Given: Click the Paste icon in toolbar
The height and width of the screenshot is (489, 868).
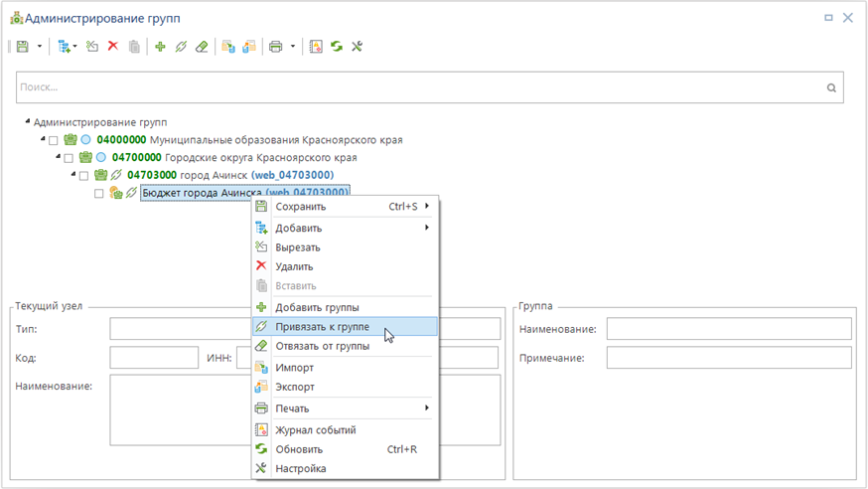Looking at the screenshot, I should (x=134, y=47).
